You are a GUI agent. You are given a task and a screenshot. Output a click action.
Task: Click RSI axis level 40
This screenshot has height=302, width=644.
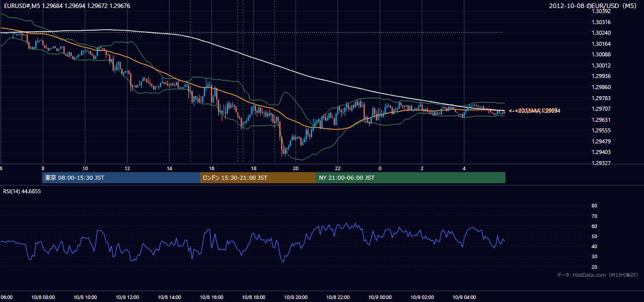click(x=594, y=247)
